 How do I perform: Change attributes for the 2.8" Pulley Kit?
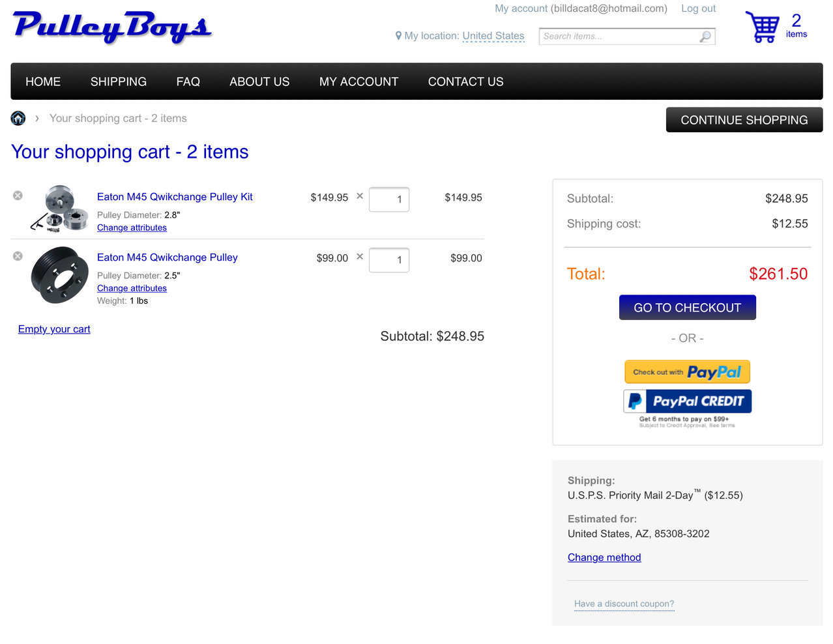coord(132,227)
